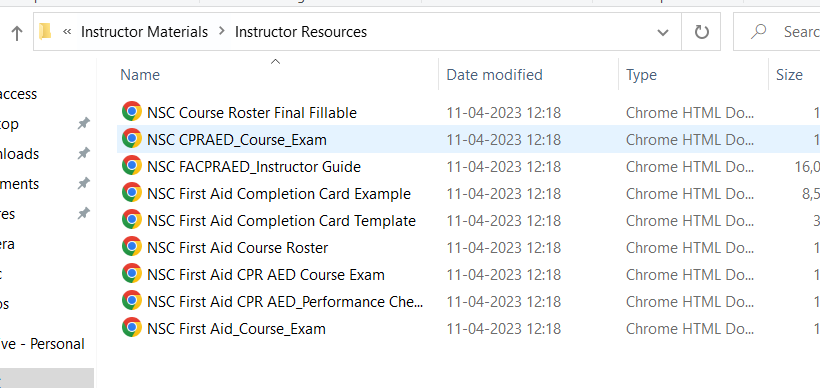The width and height of the screenshot is (820, 388).
Task: Expand the hidden path chevron before Instructor Materials
Action: click(x=67, y=32)
